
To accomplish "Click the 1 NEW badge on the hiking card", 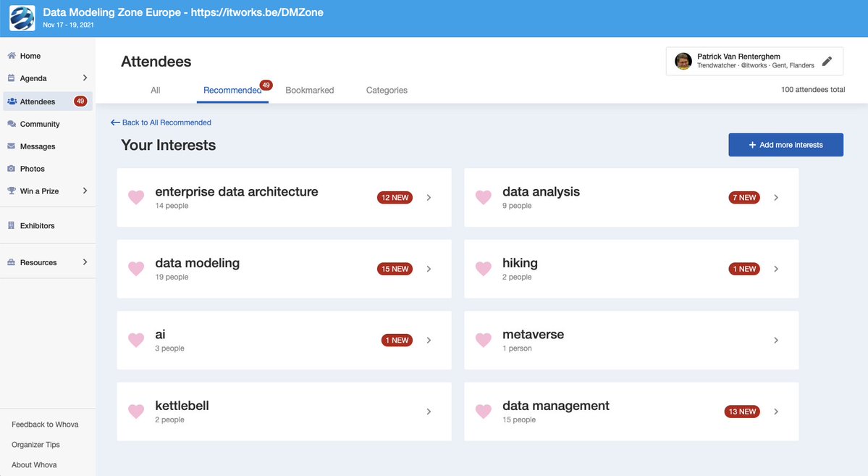I will (744, 269).
